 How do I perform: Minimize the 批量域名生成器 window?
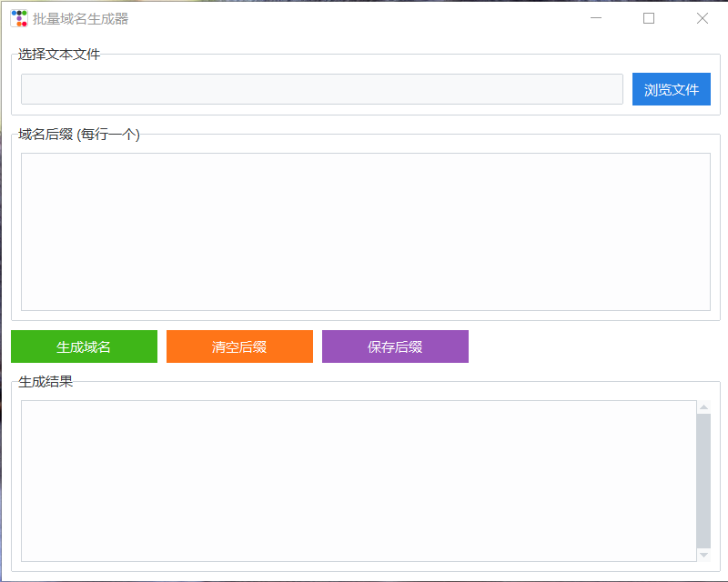(x=596, y=18)
